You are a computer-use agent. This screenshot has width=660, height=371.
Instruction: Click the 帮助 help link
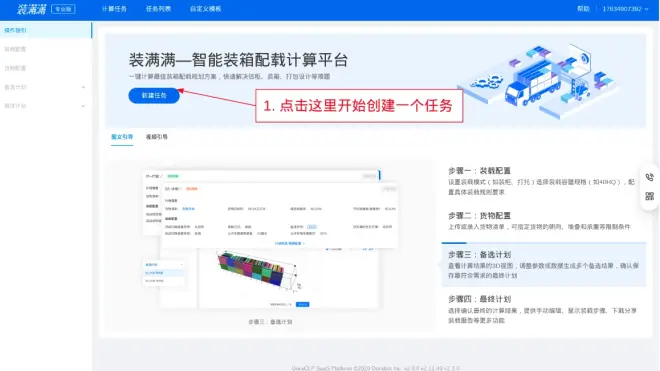[583, 9]
